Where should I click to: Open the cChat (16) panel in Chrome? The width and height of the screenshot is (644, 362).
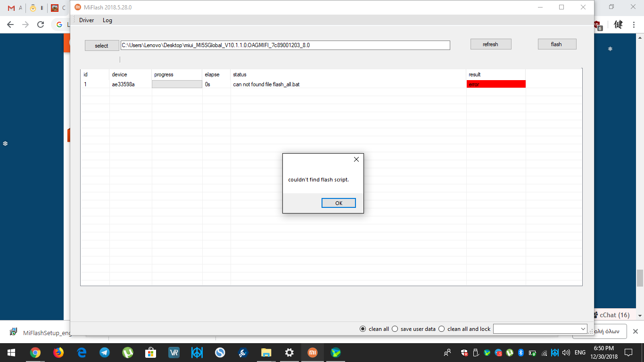tap(614, 315)
